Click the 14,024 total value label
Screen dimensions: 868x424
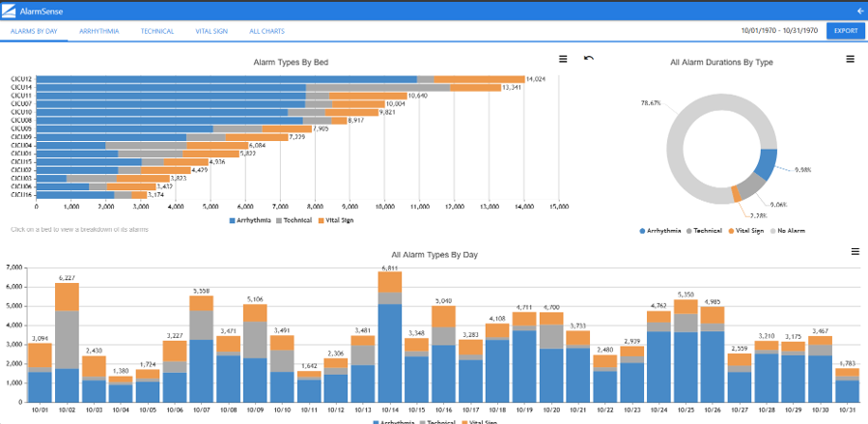[536, 79]
